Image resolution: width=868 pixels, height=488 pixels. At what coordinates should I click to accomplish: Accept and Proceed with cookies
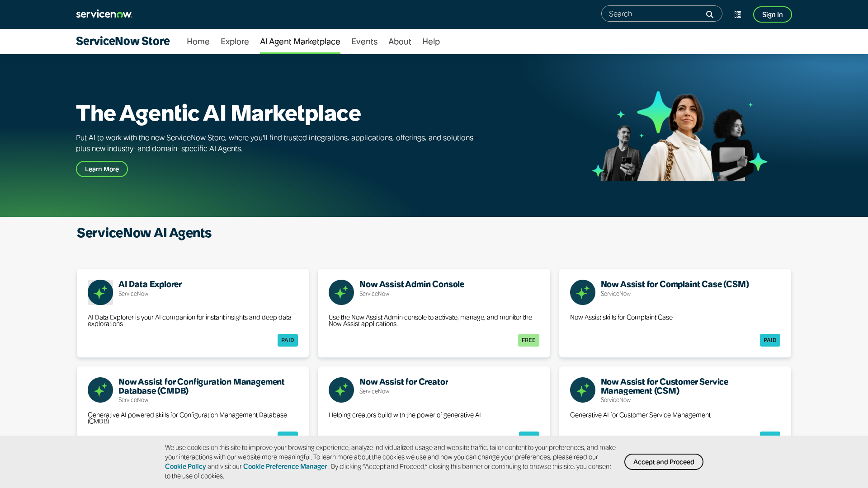(664, 462)
